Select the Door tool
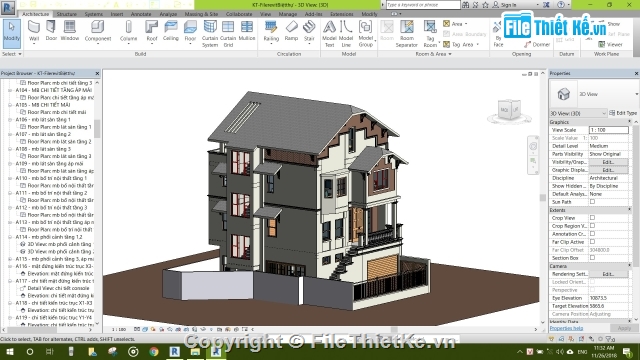This screenshot has width=640, height=360. pos(51,32)
